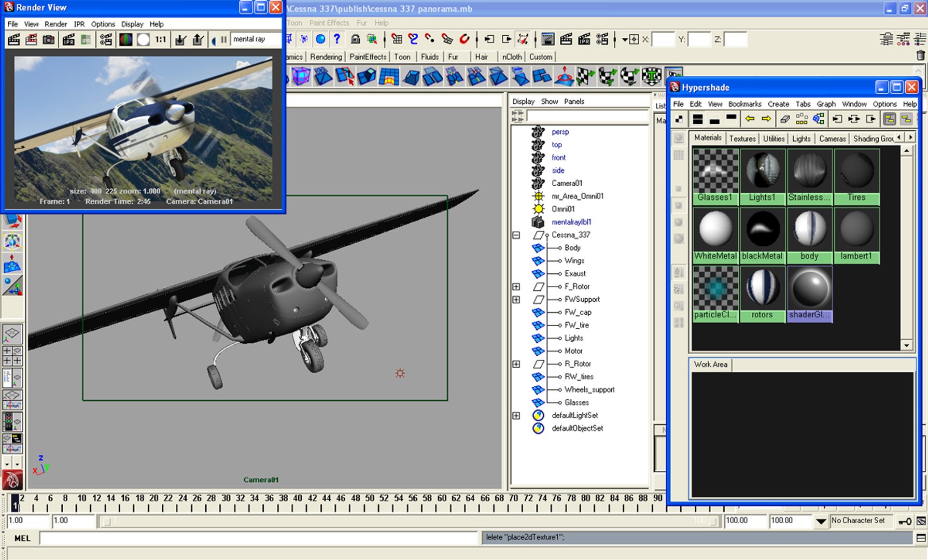
Task: Expand the F_Rotor node in Outliner
Action: (x=516, y=287)
